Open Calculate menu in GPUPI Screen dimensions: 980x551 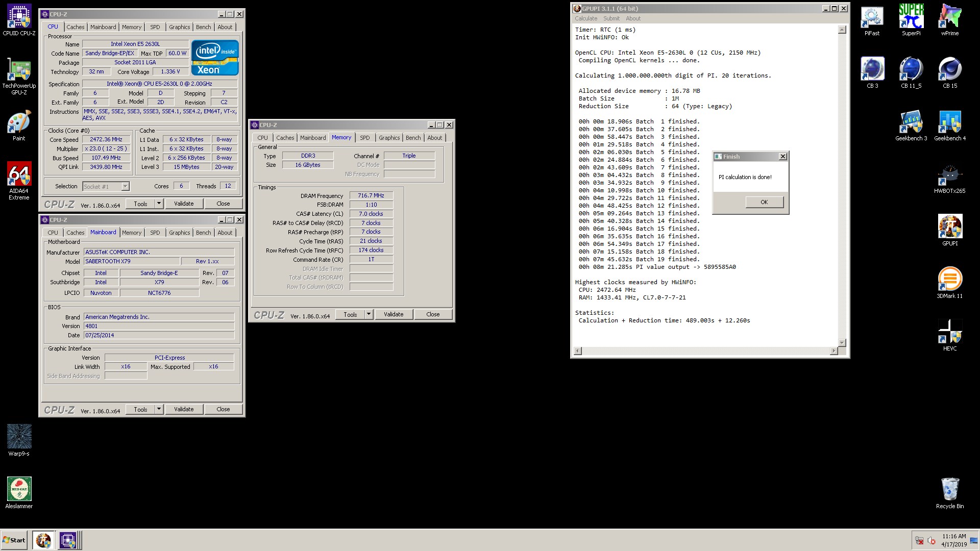(x=585, y=18)
